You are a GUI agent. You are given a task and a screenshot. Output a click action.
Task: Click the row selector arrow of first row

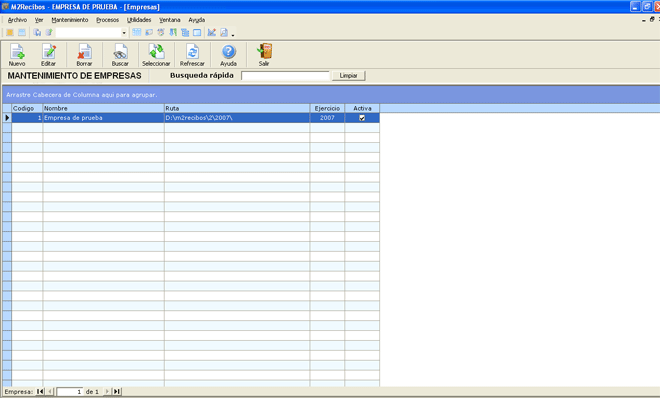click(7, 118)
